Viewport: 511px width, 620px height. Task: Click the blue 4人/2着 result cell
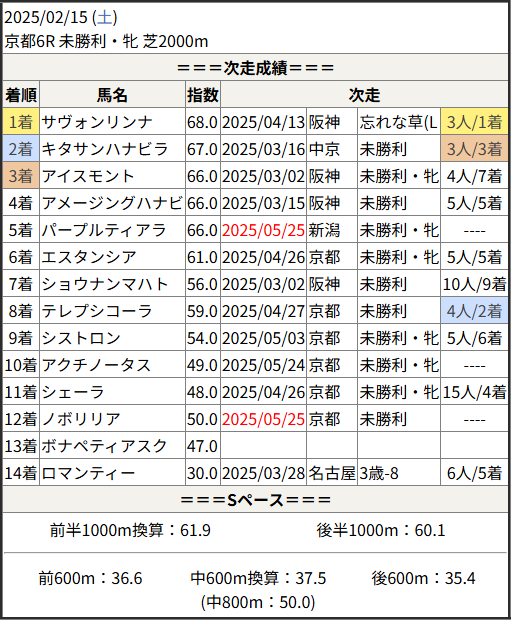click(x=474, y=311)
